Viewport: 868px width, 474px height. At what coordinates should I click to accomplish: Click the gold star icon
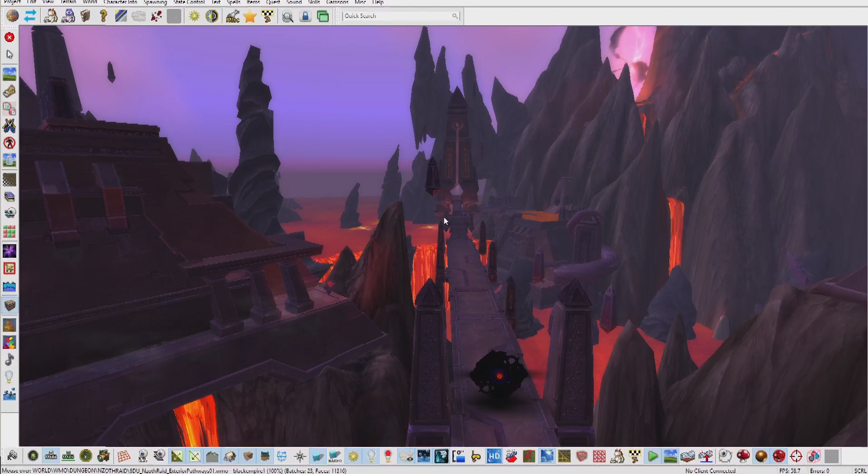click(250, 16)
